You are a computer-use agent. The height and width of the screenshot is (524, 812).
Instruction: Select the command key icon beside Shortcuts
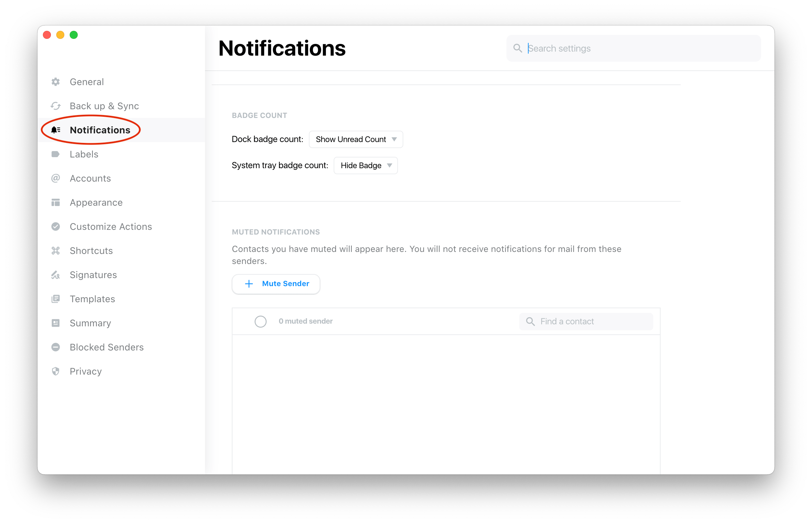(56, 250)
